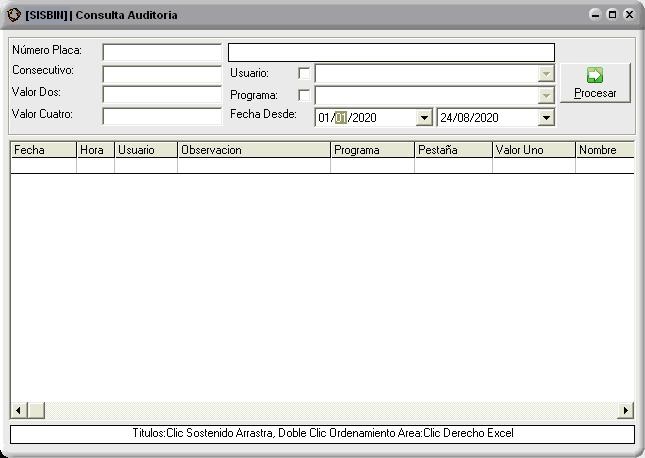Screen dimensions: 645x458
Task: Enable the Usuario filter checkbox
Action: click(304, 73)
